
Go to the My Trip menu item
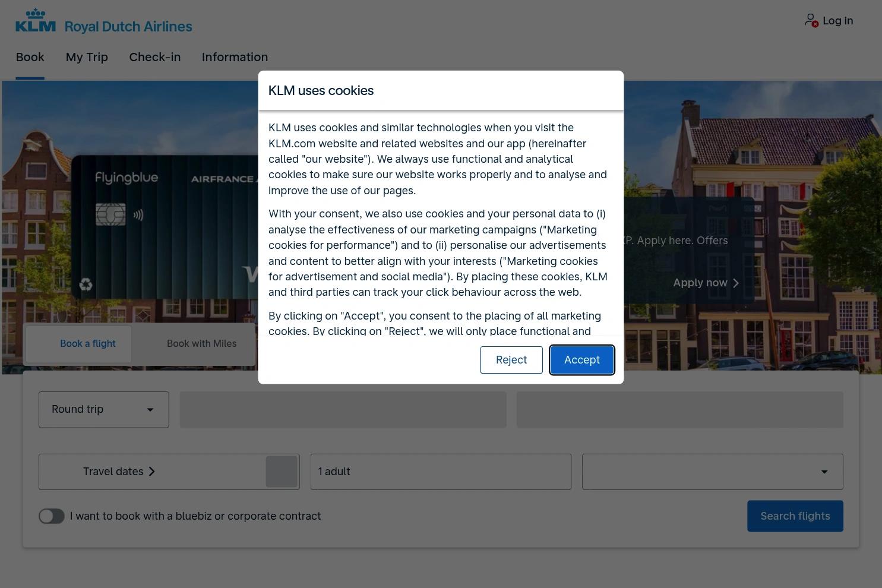(x=87, y=57)
